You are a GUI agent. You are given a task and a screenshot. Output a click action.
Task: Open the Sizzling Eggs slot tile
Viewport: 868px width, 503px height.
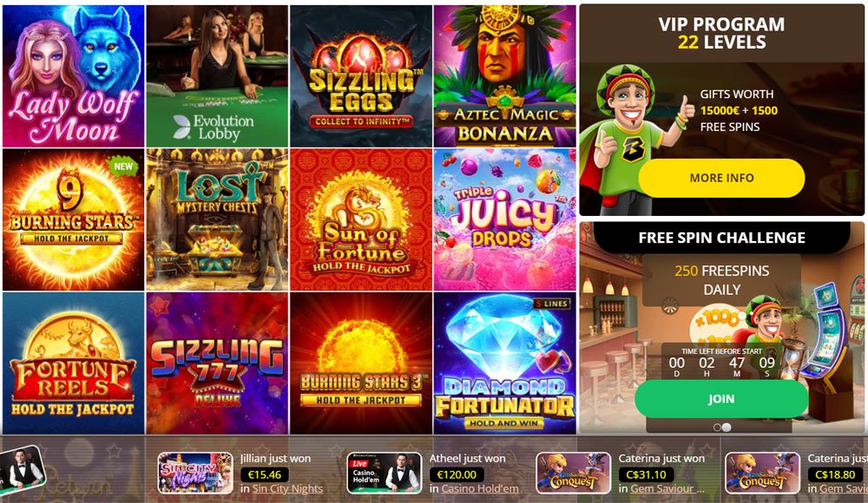tap(361, 76)
